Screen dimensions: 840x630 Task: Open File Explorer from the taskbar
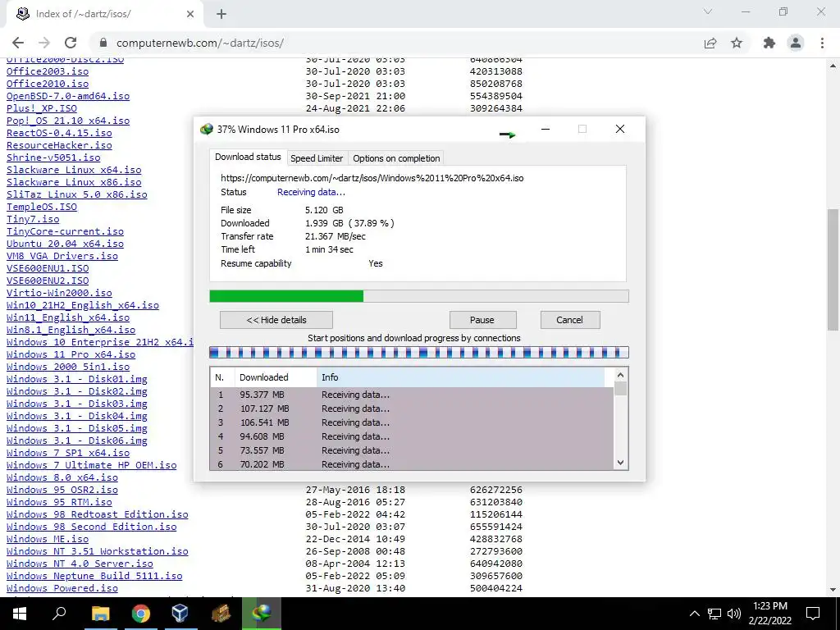pyautogui.click(x=100, y=614)
